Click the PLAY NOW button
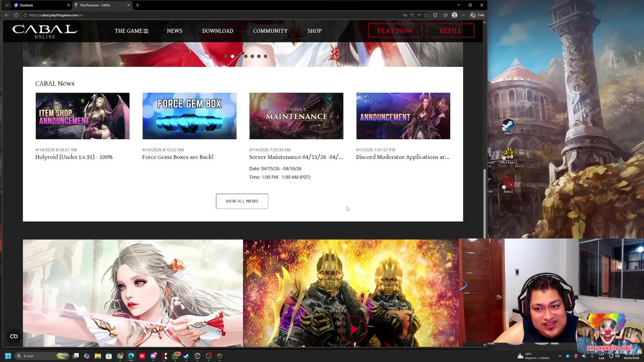 point(395,31)
